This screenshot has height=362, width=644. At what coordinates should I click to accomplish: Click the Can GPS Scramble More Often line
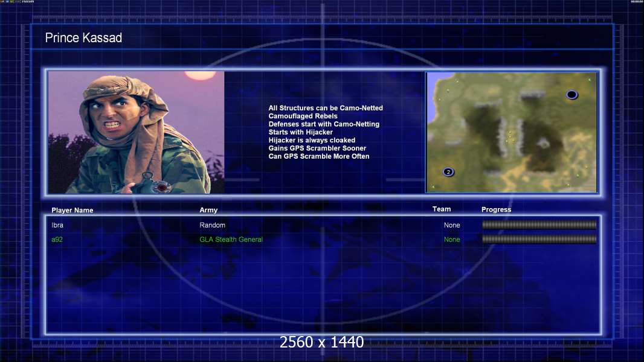coord(319,156)
